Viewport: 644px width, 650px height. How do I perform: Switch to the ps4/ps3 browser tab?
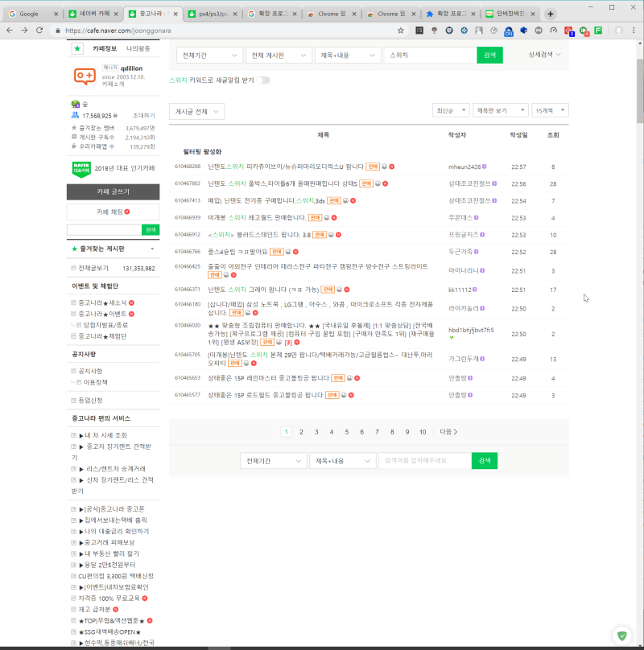pyautogui.click(x=213, y=14)
